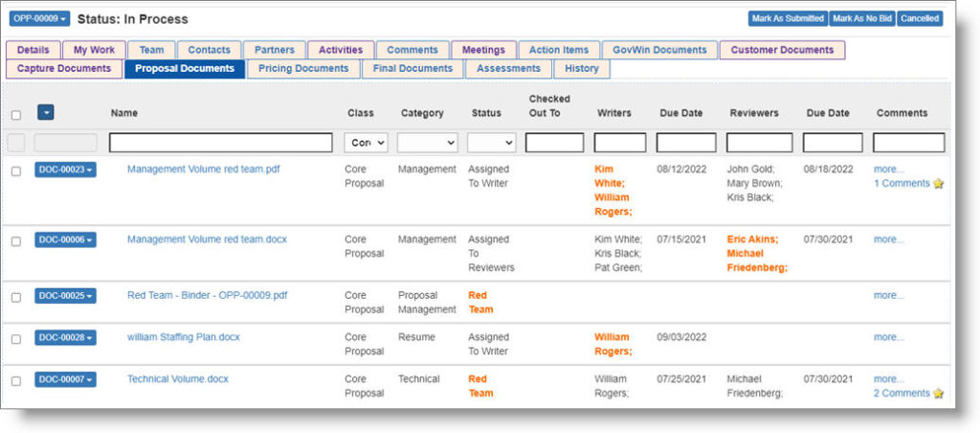
Task: Open the DOC-00007 actions dropdown
Action: pos(66,379)
